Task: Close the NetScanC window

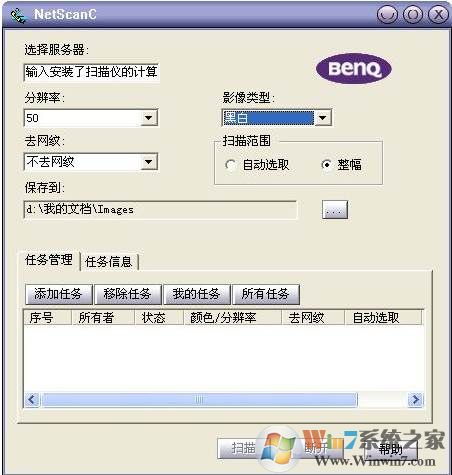Action: [x=438, y=15]
